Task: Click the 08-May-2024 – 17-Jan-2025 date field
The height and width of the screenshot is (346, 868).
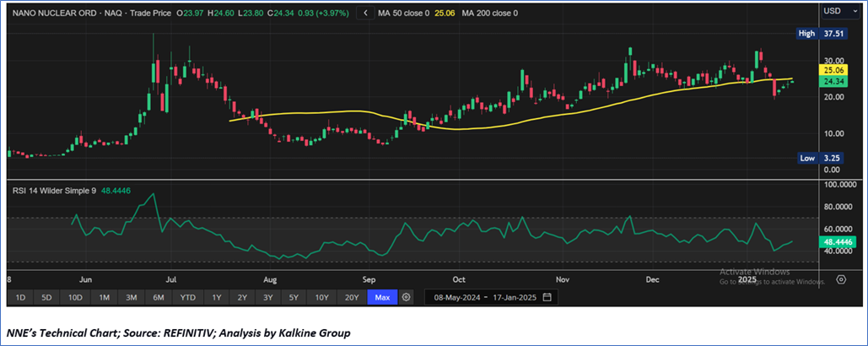Action: 492,297
